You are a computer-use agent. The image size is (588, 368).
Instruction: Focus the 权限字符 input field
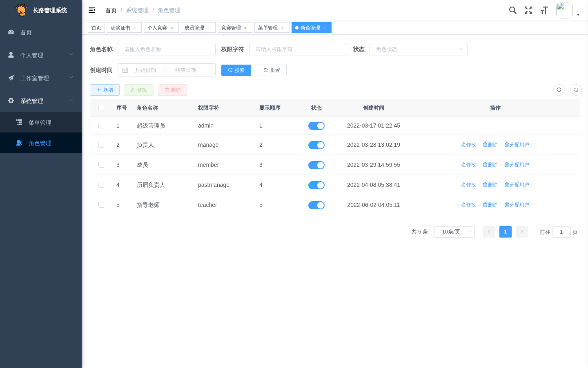click(x=298, y=49)
